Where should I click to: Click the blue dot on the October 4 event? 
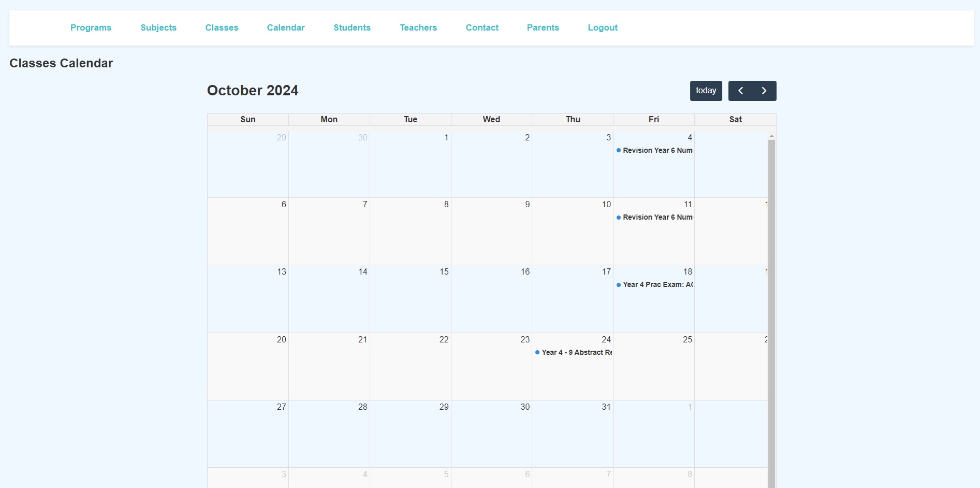[618, 150]
